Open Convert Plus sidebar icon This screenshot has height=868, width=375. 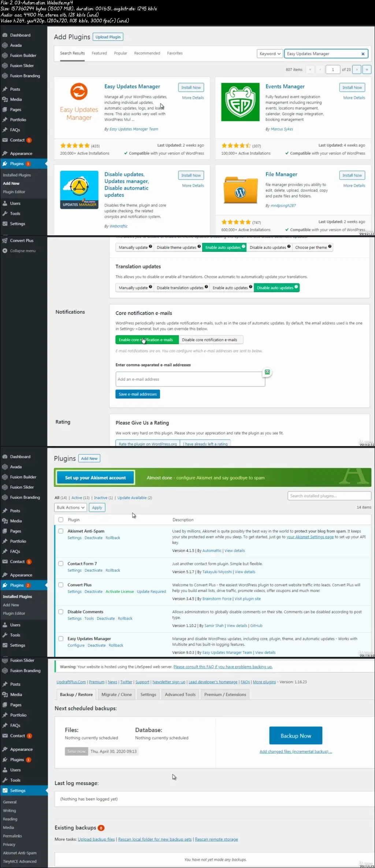point(5,241)
